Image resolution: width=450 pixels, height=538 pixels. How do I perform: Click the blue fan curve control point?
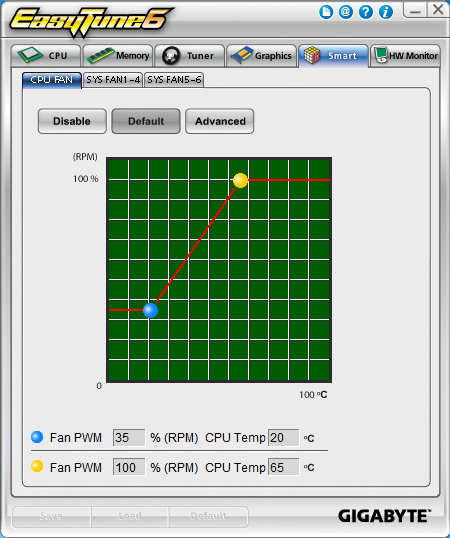(150, 311)
